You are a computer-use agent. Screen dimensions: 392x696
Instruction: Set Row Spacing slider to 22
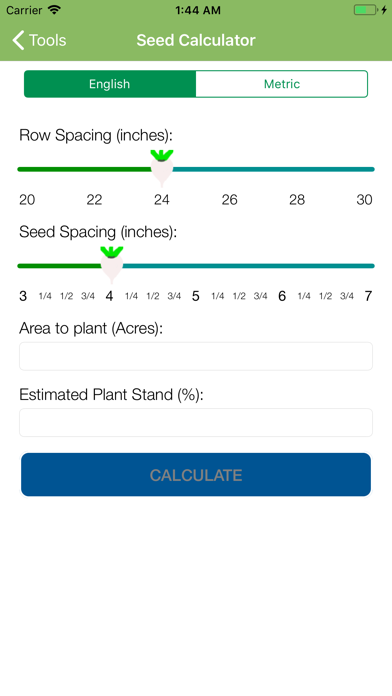point(94,169)
